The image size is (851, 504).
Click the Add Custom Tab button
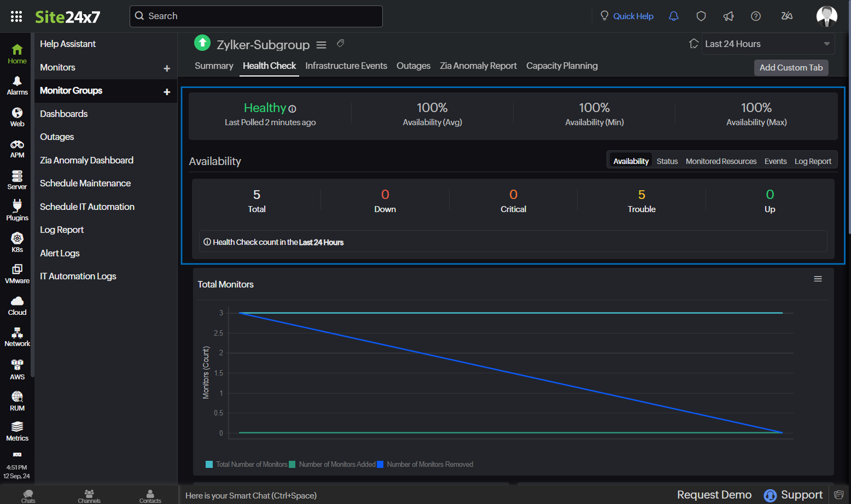coord(791,67)
